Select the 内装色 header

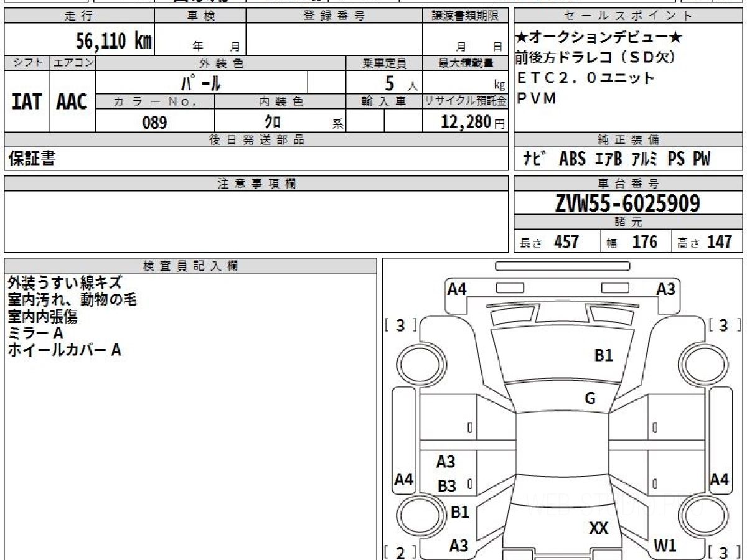[280, 101]
